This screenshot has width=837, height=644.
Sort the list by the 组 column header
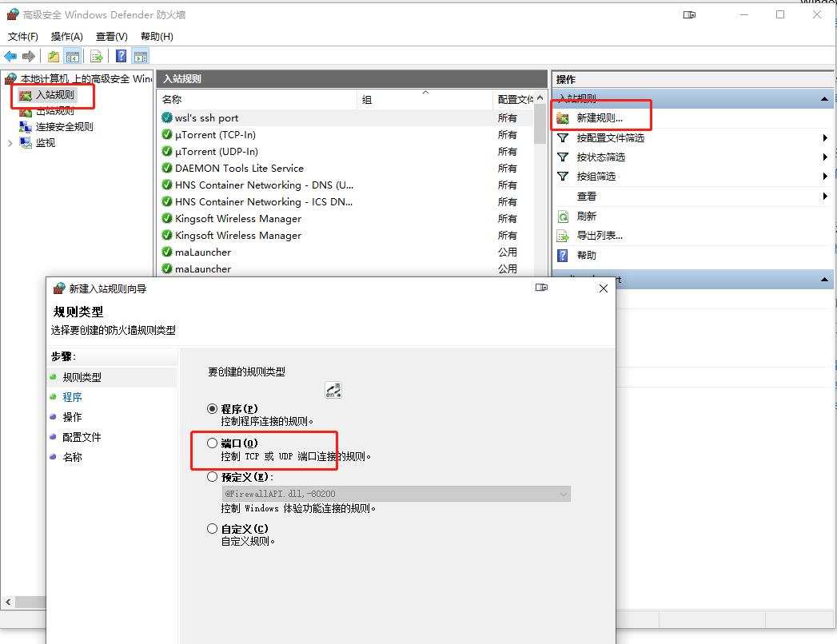(x=425, y=100)
